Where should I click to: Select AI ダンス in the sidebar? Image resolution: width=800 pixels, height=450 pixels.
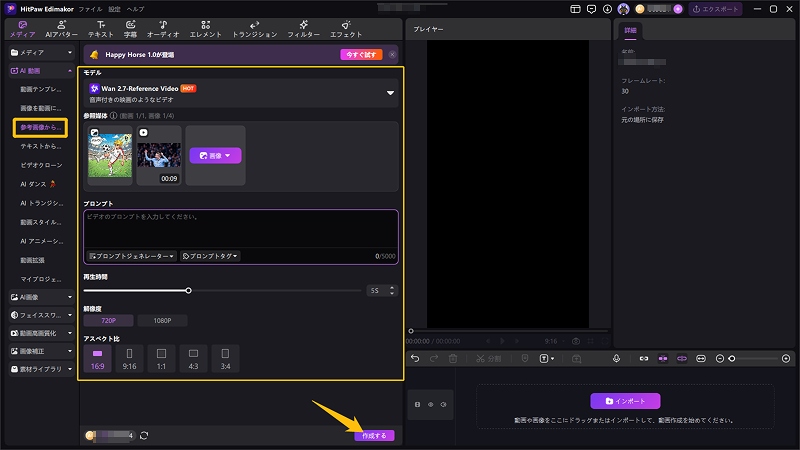[38, 184]
